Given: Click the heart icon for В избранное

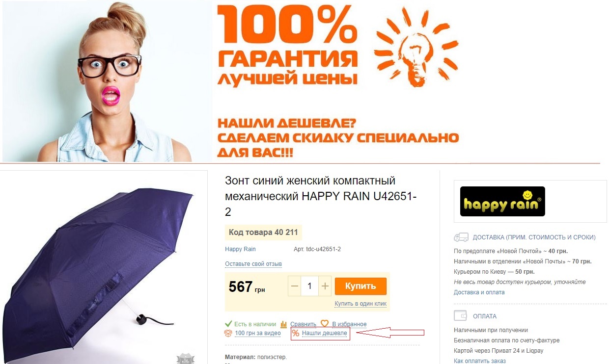Looking at the screenshot, I should pos(325,324).
